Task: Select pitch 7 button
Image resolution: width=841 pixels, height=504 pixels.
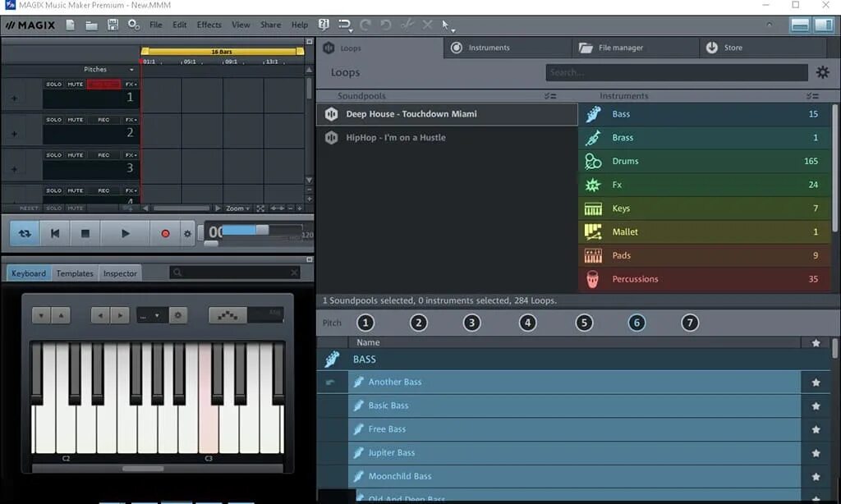Action: point(690,323)
